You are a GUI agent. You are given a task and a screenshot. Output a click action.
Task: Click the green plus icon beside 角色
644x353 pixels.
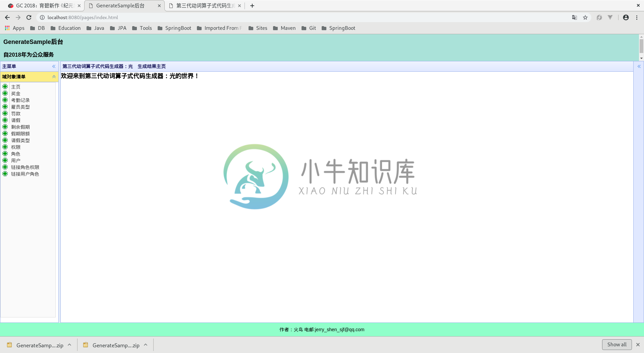coord(5,154)
